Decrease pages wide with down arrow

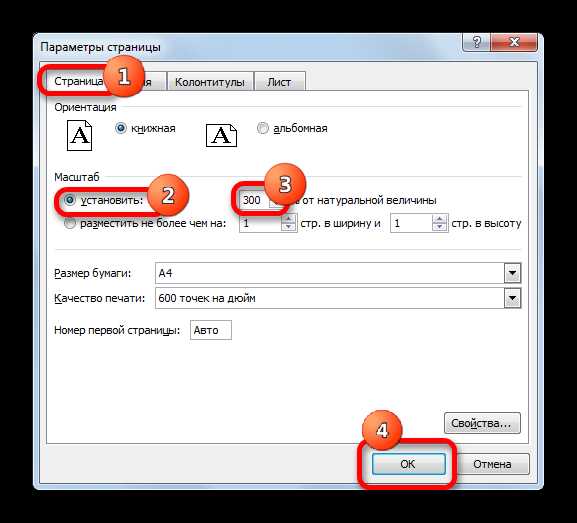coord(288,227)
